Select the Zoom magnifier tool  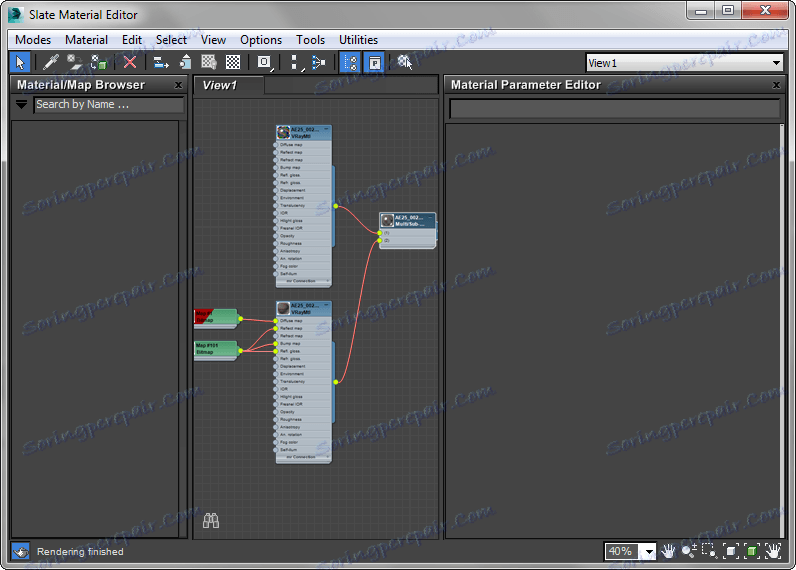click(688, 551)
